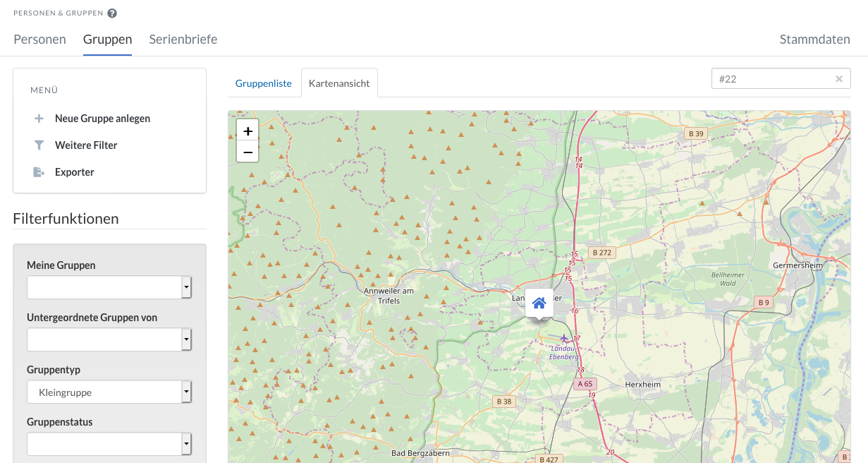Click Weitere Filter menu entry
868x463 pixels.
tap(86, 145)
